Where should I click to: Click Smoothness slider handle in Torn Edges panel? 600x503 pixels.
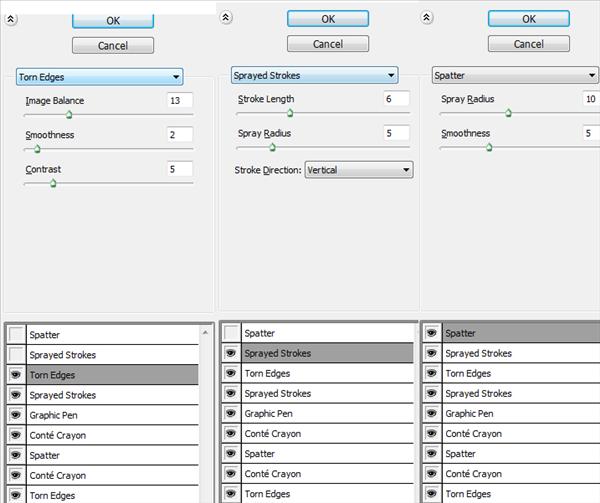point(37,149)
